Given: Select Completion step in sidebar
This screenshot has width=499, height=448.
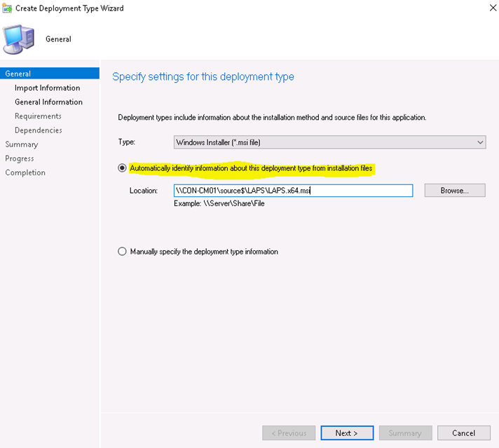Looking at the screenshot, I should click(x=25, y=172).
